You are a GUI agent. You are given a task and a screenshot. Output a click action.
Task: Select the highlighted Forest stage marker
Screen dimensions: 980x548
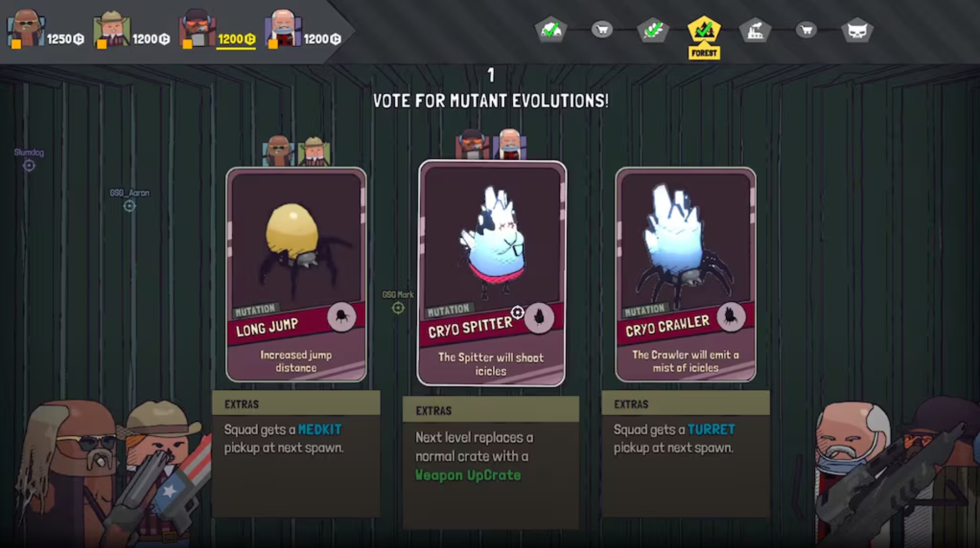704,36
